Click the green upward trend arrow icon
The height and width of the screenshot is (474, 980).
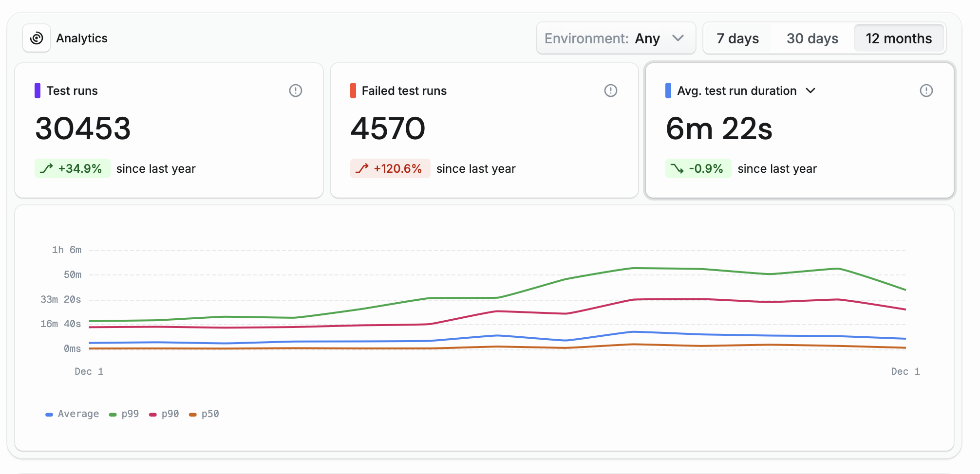pos(46,169)
